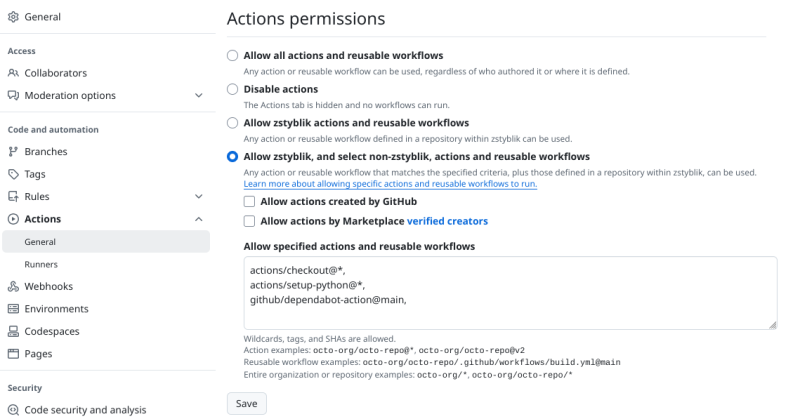Click the Webhooks icon in sidebar
The width and height of the screenshot is (800, 419).
pos(13,286)
